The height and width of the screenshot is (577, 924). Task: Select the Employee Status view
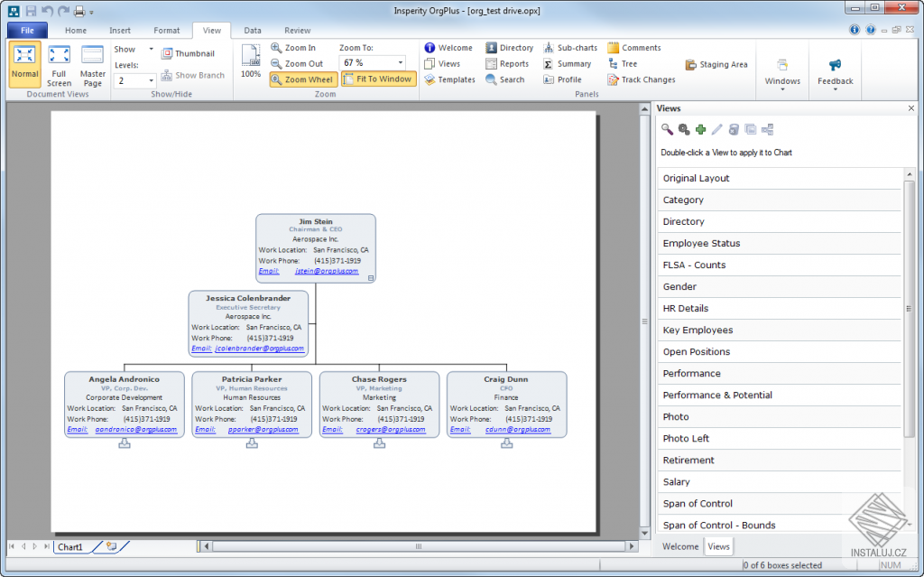click(x=779, y=243)
